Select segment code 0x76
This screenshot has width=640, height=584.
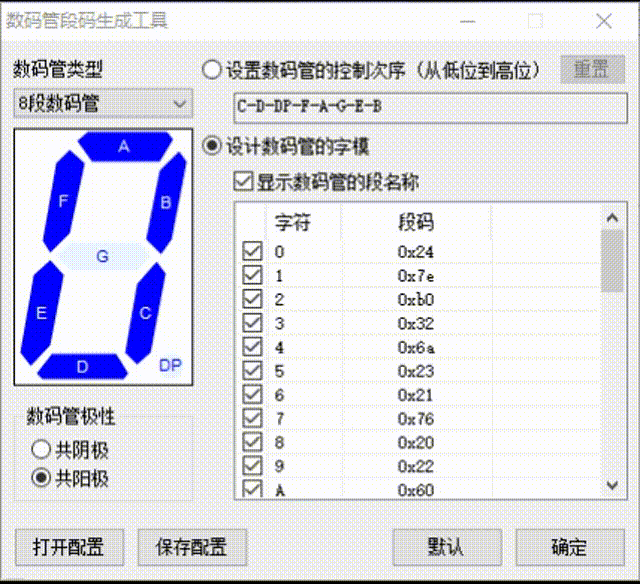click(416, 419)
